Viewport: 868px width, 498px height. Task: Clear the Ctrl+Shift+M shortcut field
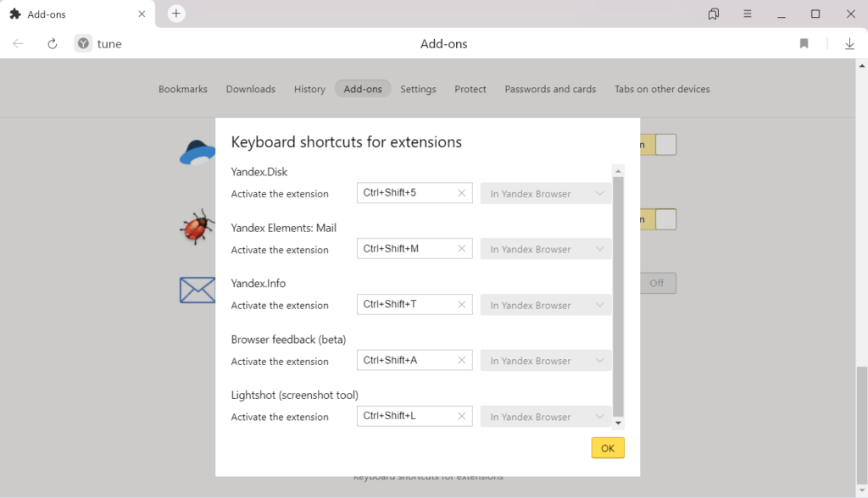tap(461, 249)
